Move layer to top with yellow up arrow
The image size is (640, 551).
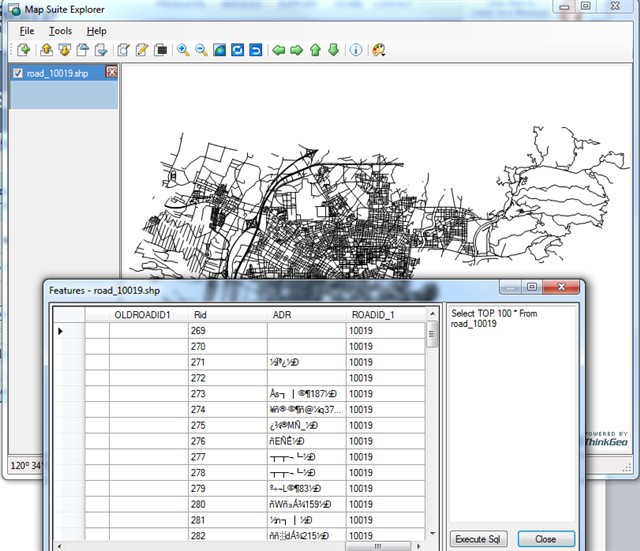tap(47, 50)
